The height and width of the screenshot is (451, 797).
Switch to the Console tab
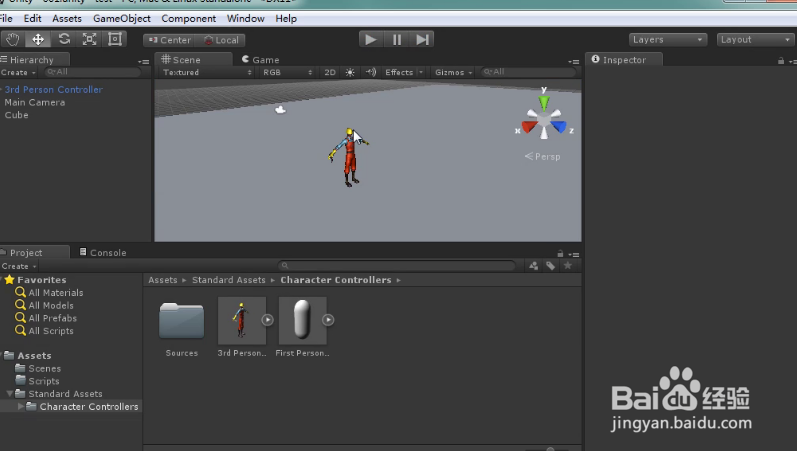tap(103, 252)
